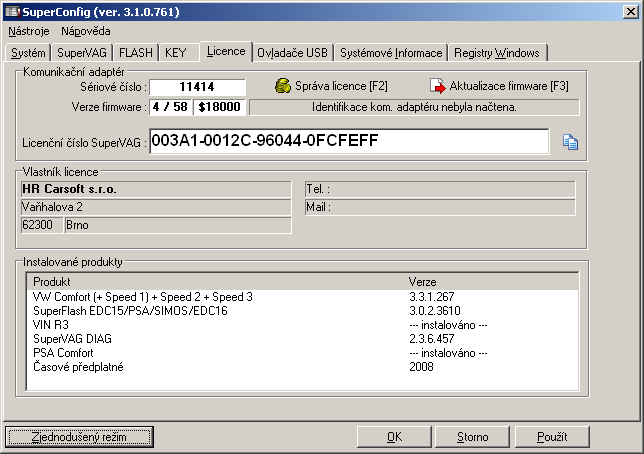
Task: Apply changes with the Použít button
Action: 552,437
